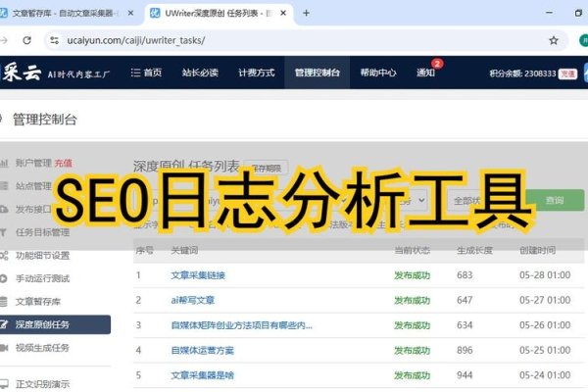The width and height of the screenshot is (588, 392).
Task: Click 发布成功 status in row 1
Action: [413, 275]
